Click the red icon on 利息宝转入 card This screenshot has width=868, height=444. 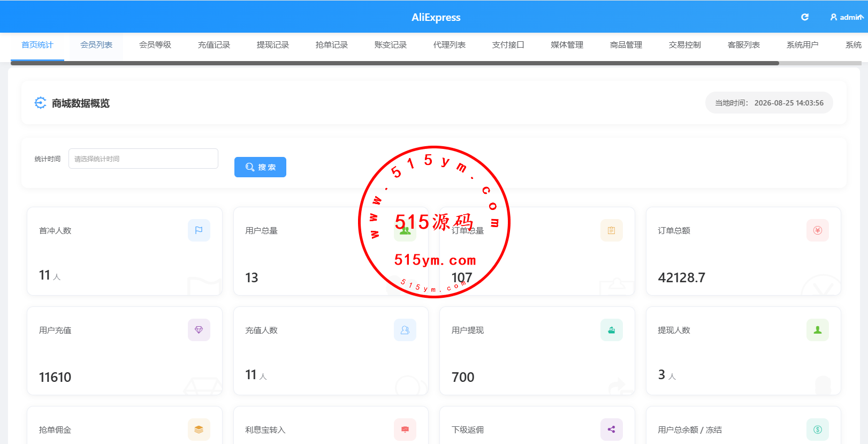405,430
